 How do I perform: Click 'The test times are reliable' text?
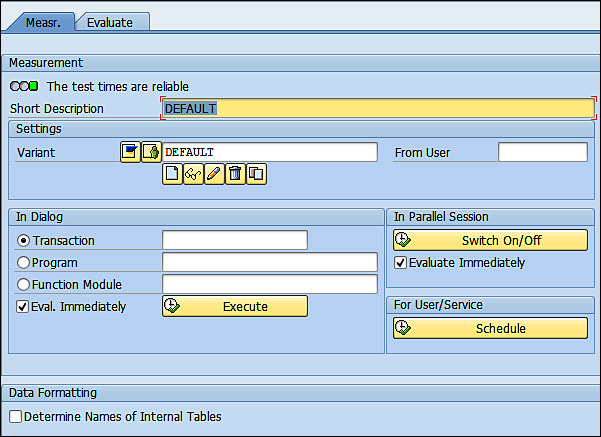click(x=118, y=87)
